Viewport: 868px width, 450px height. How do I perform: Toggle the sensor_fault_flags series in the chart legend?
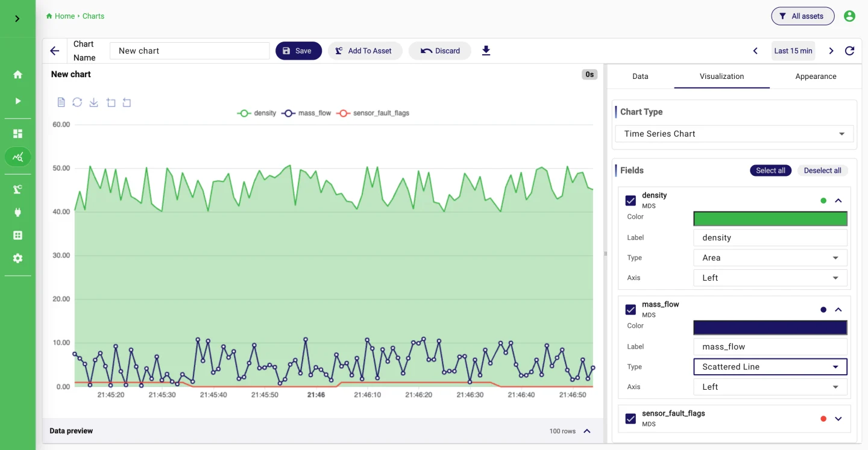373,113
